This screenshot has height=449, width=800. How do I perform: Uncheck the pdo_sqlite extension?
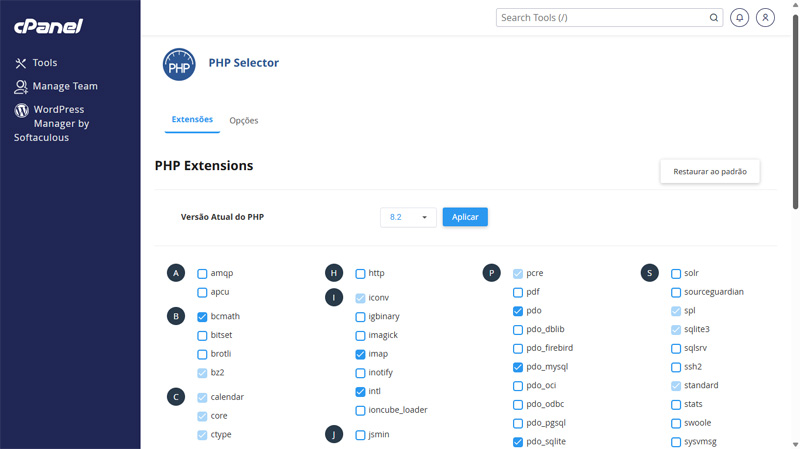(518, 442)
